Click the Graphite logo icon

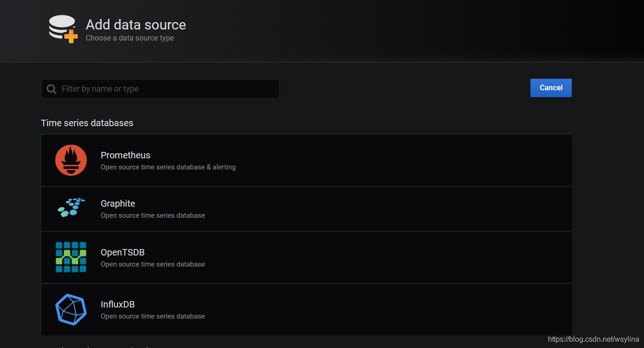[71, 208]
